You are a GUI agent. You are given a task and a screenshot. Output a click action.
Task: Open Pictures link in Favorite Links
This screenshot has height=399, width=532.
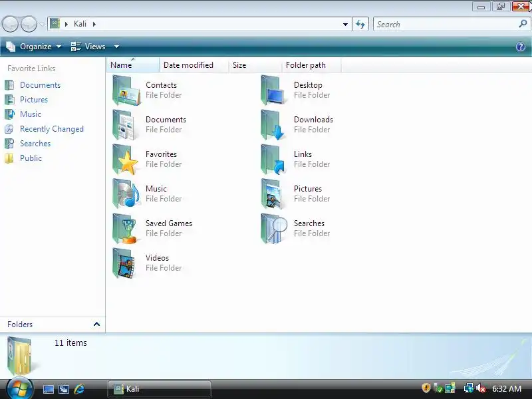[34, 99]
